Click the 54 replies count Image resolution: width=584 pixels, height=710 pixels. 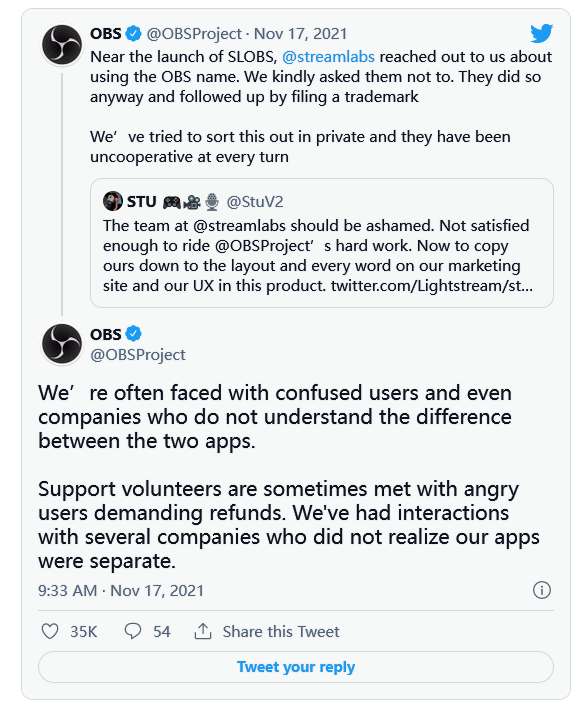coord(162,631)
